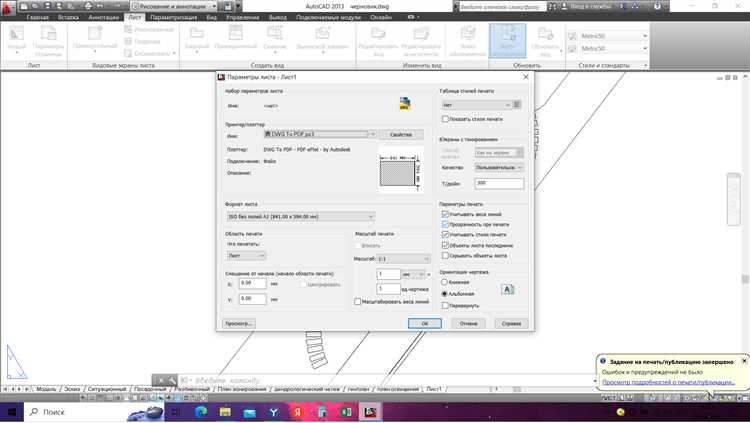Click the 'Отмена' cancel button
This screenshot has width=750, height=423.
coord(468,323)
